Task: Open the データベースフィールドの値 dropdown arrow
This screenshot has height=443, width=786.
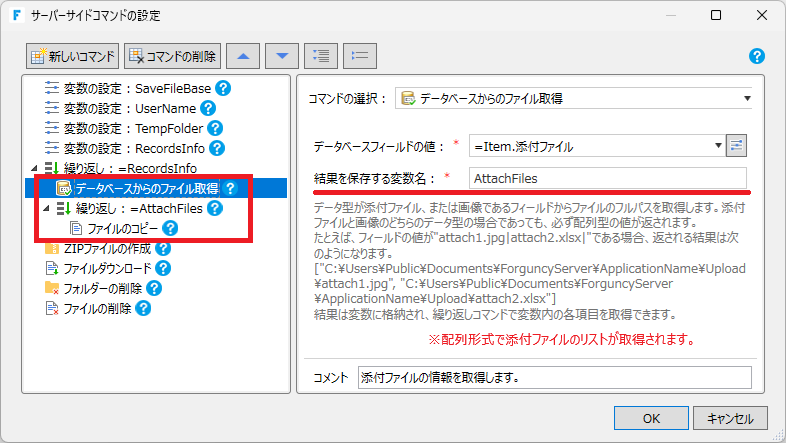Action: click(718, 146)
